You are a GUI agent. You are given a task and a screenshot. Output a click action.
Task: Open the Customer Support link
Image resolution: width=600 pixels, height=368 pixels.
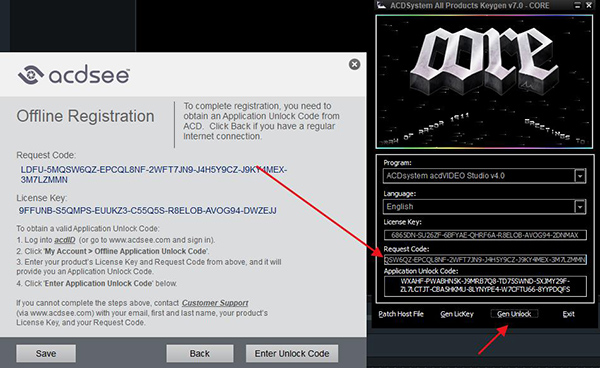point(215,303)
